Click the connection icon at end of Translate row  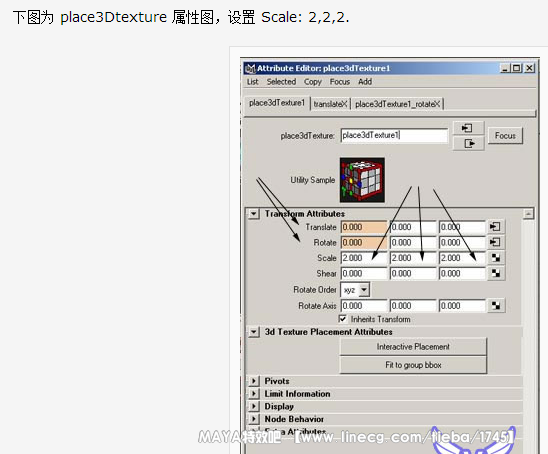pos(496,227)
